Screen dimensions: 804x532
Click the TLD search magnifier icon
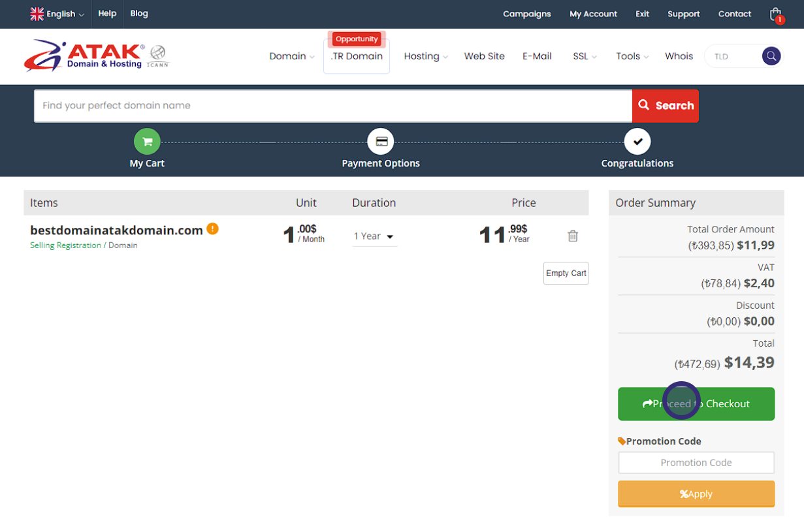tap(771, 56)
